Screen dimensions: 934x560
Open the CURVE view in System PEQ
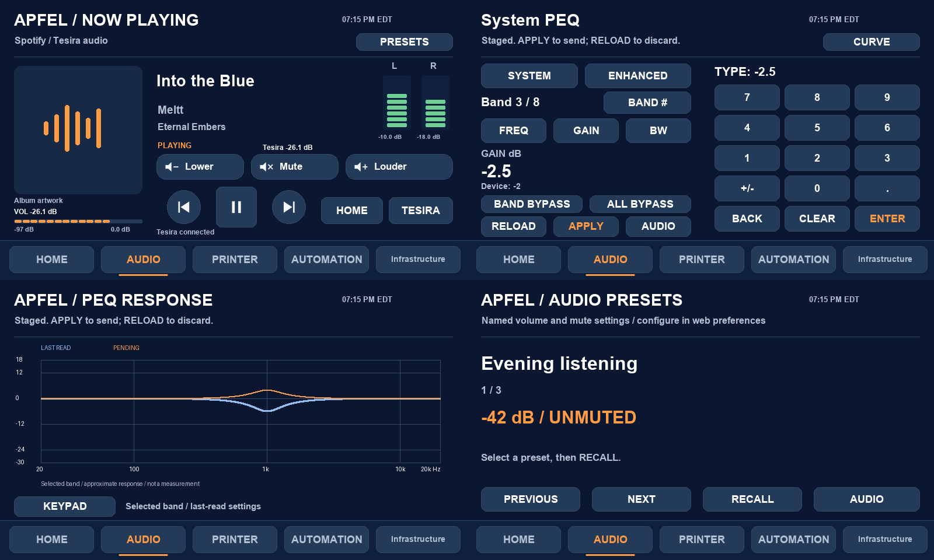872,42
